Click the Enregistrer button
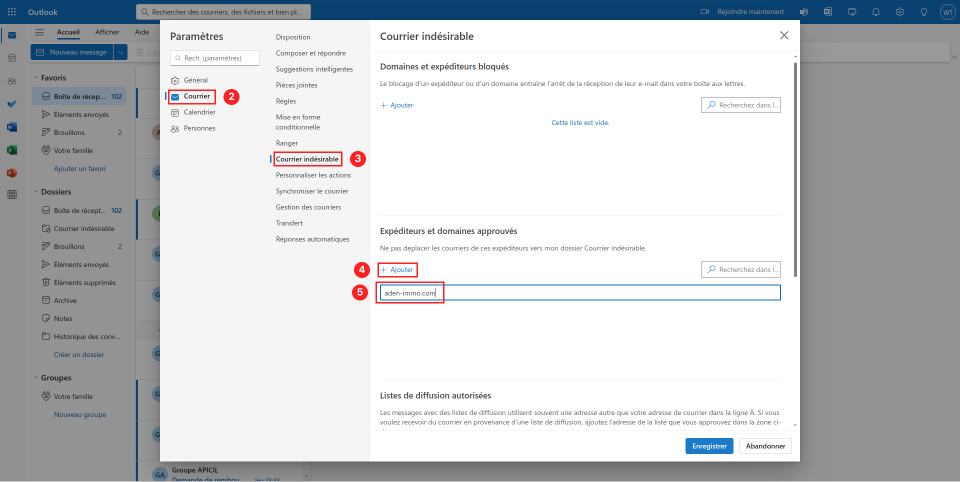 coord(709,446)
